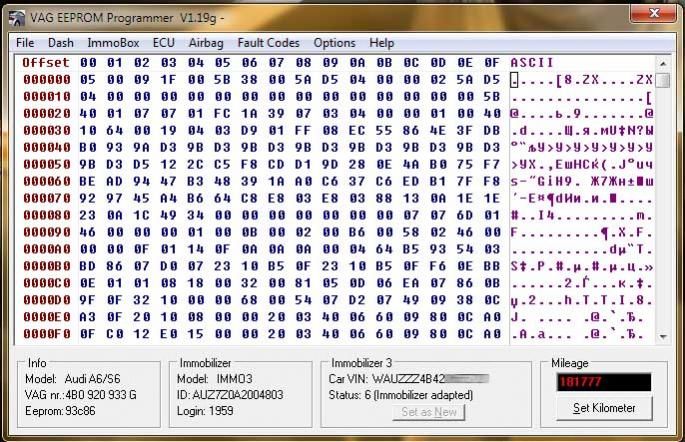Select offset row 000000
The width and height of the screenshot is (685, 442).
tap(47, 79)
